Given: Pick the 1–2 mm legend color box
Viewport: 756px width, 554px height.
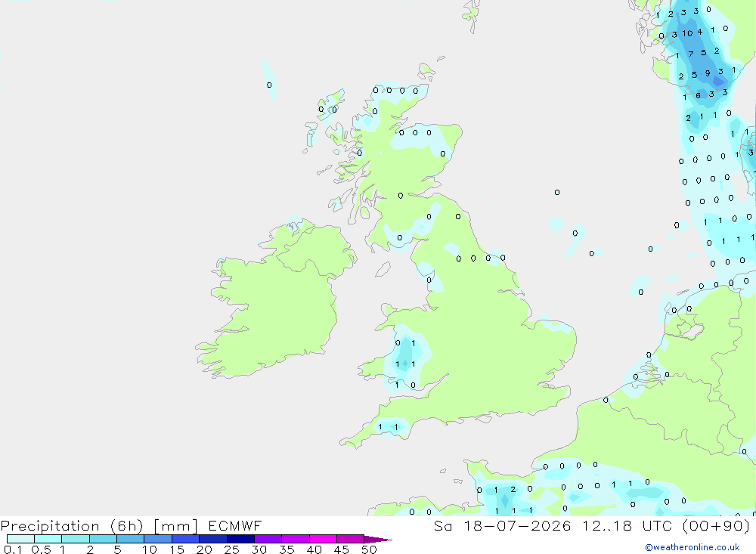Looking at the screenshot, I should pyautogui.click(x=75, y=539).
